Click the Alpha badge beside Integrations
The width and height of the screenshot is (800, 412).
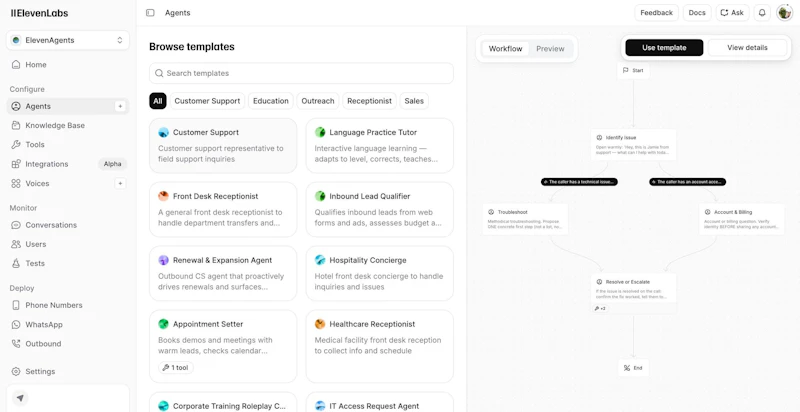112,164
